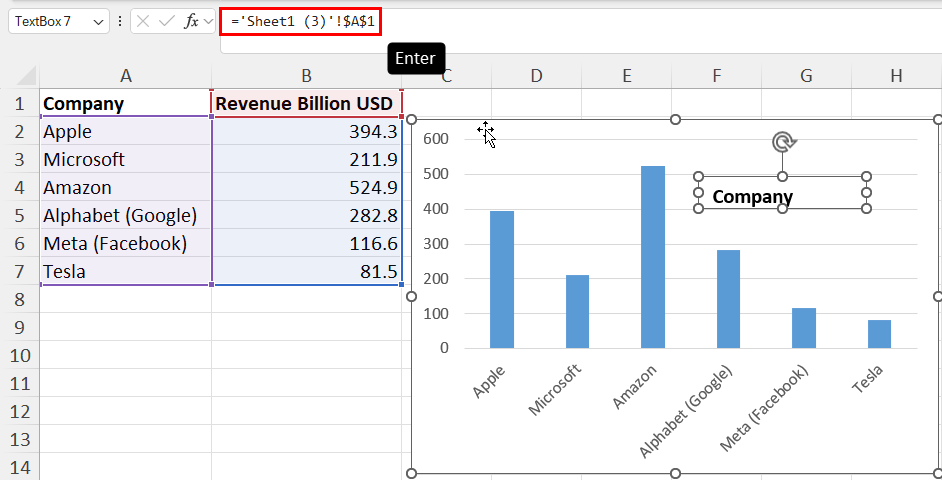Click the Select All corner triangle

point(26,76)
